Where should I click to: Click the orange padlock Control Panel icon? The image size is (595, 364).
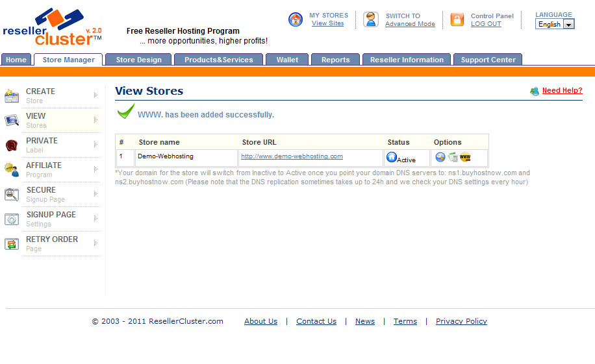(457, 19)
